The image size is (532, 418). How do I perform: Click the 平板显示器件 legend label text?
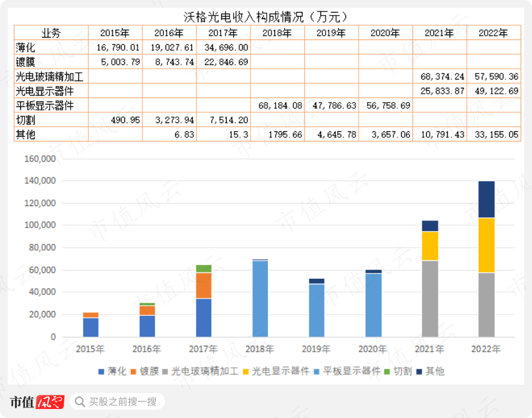(351, 371)
